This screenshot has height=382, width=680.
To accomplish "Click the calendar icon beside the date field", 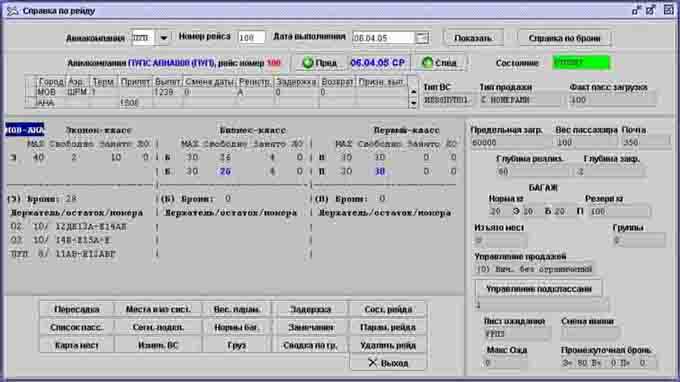I will (422, 38).
